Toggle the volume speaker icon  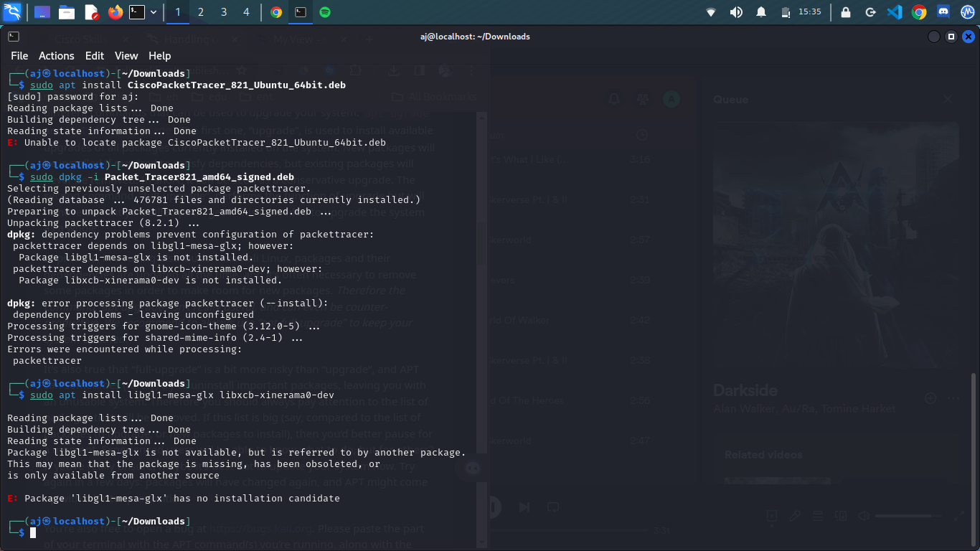point(736,12)
